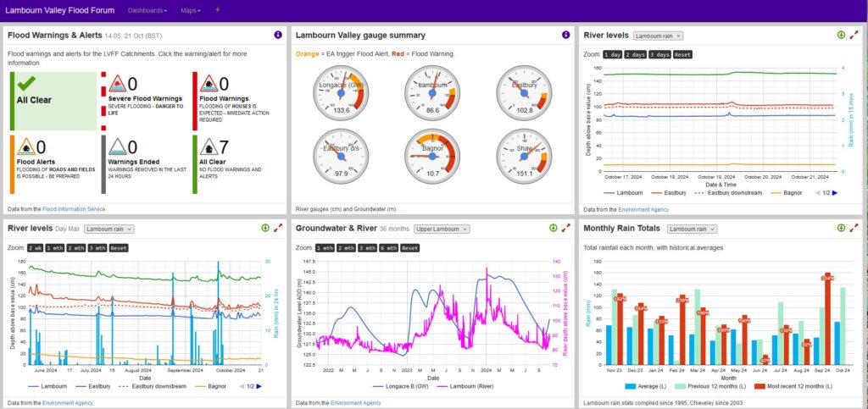
Task: Toggle Lambourn series in Day Max legend
Action: 50,386
